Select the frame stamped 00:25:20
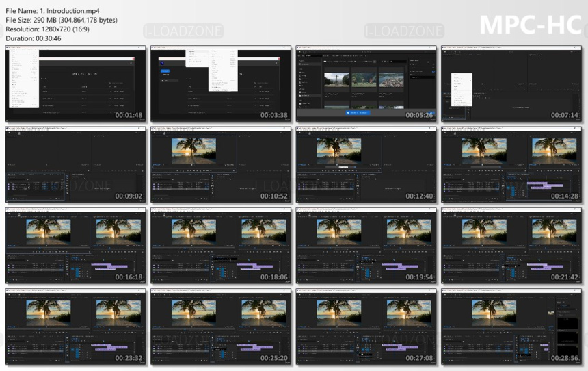 coord(221,327)
